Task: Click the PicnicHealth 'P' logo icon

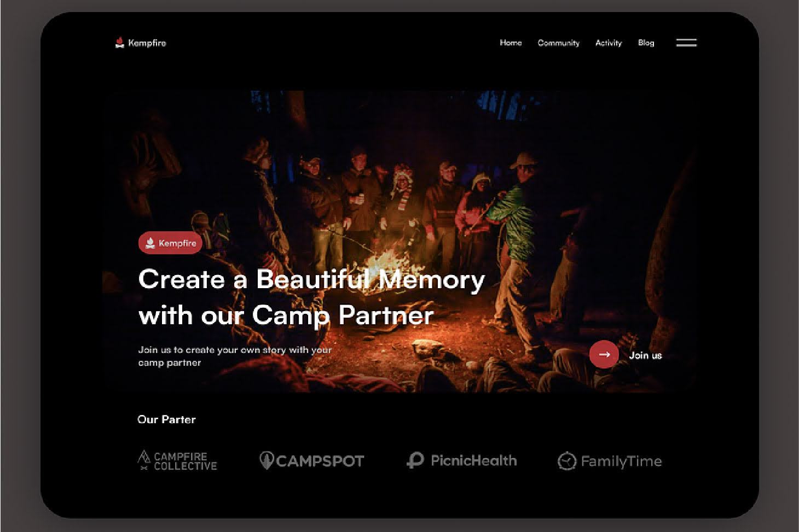Action: [415, 460]
